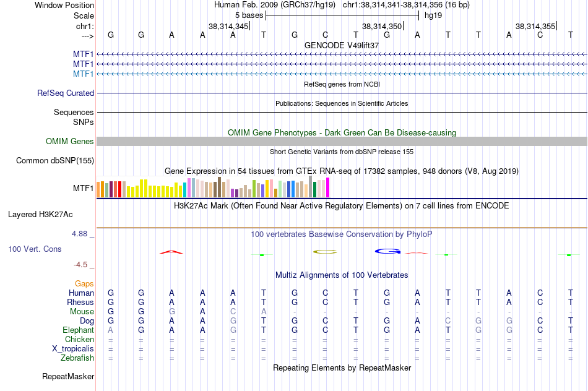Click the 'Window Position' label
Screen dimensions: 588x391
64,5
